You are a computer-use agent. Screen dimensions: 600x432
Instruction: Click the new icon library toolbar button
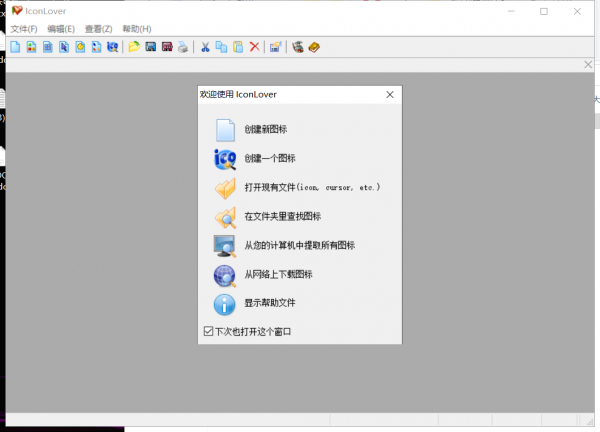point(31,47)
